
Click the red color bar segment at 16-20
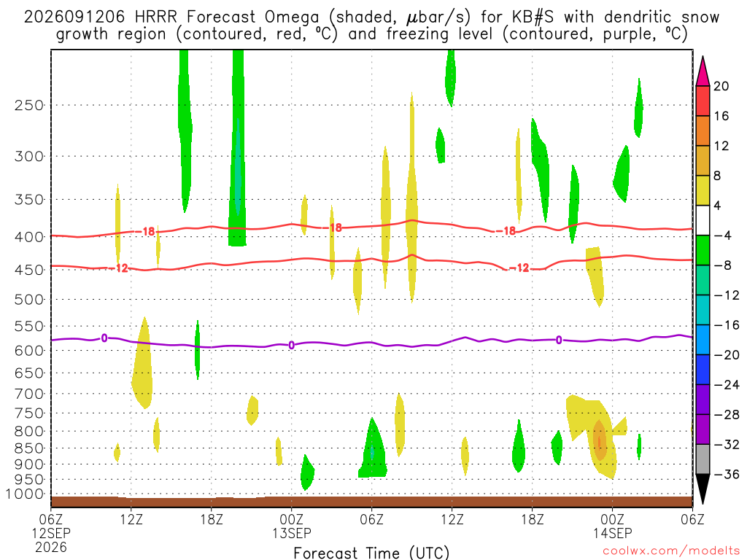(703, 101)
